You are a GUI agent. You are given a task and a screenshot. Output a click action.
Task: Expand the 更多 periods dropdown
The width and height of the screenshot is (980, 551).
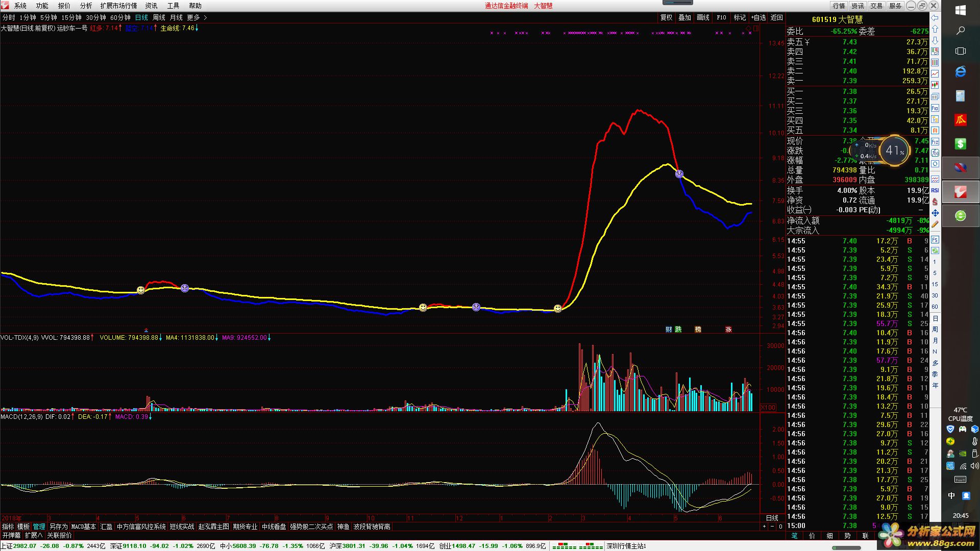[197, 17]
